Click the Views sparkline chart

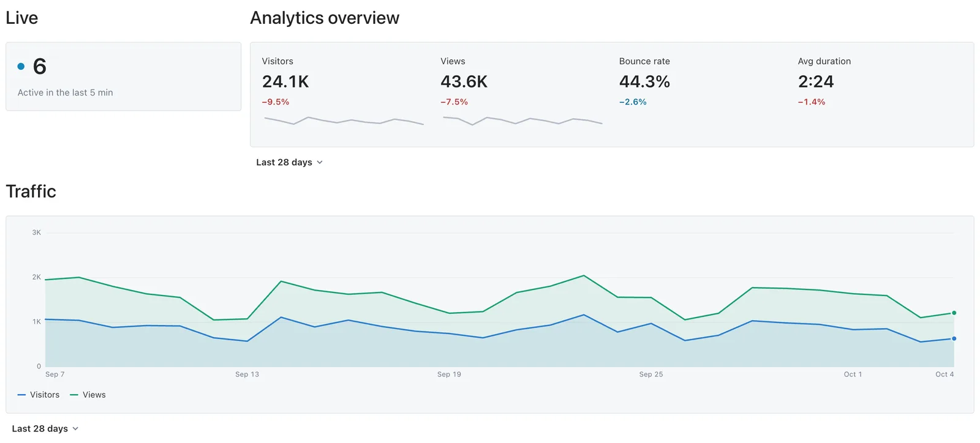(x=522, y=121)
